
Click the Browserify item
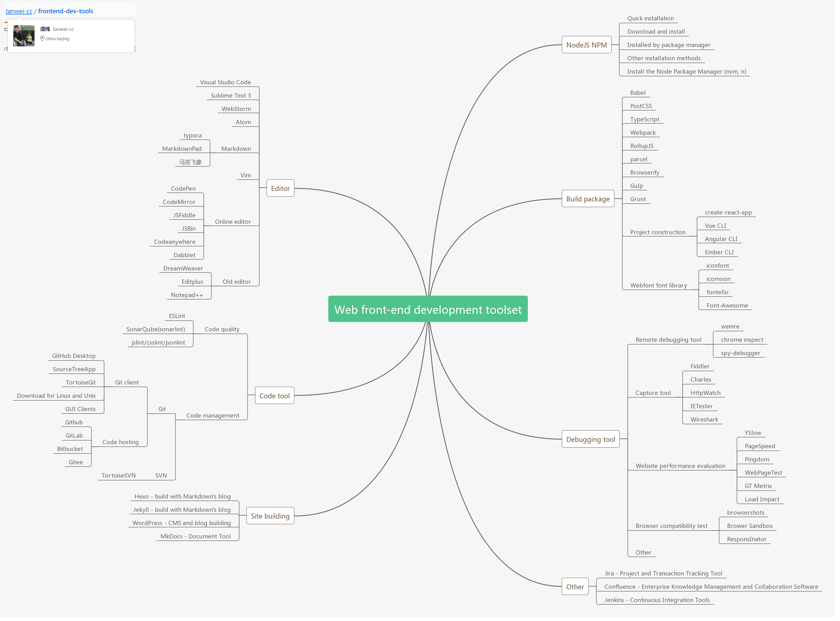[649, 173]
